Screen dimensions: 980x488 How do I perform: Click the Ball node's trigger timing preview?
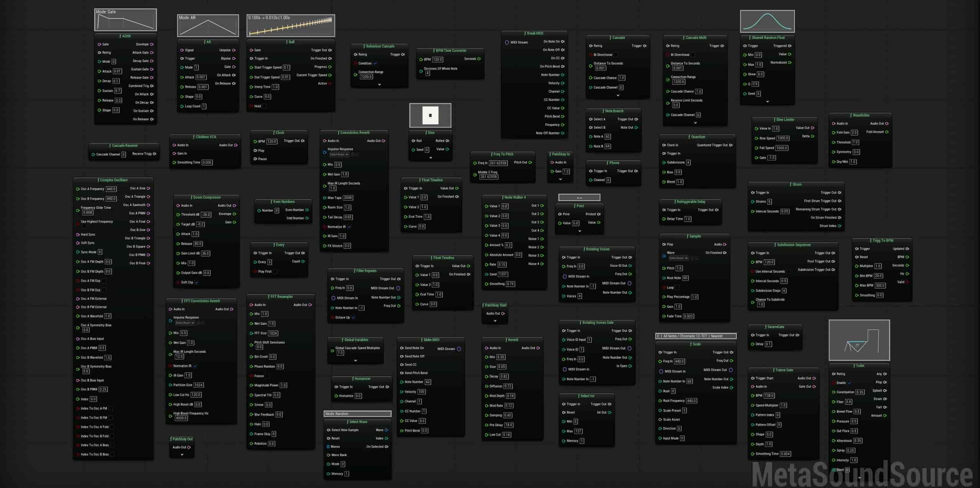(x=291, y=26)
